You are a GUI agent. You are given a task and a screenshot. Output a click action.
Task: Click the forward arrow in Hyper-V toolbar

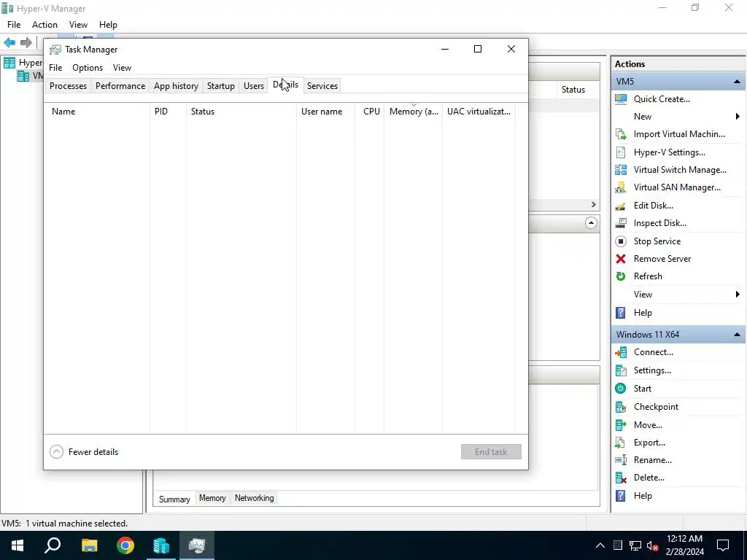click(x=26, y=42)
